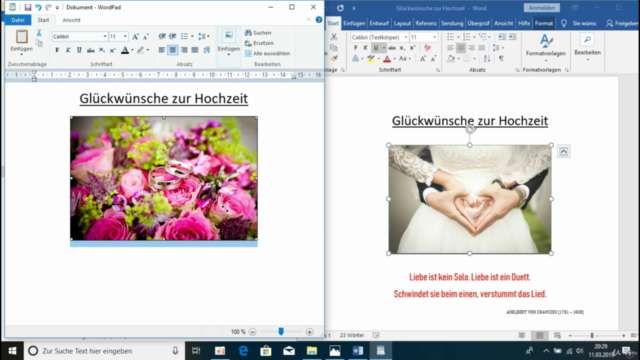
Task: Click the Anmelden button in Word
Action: tap(542, 8)
